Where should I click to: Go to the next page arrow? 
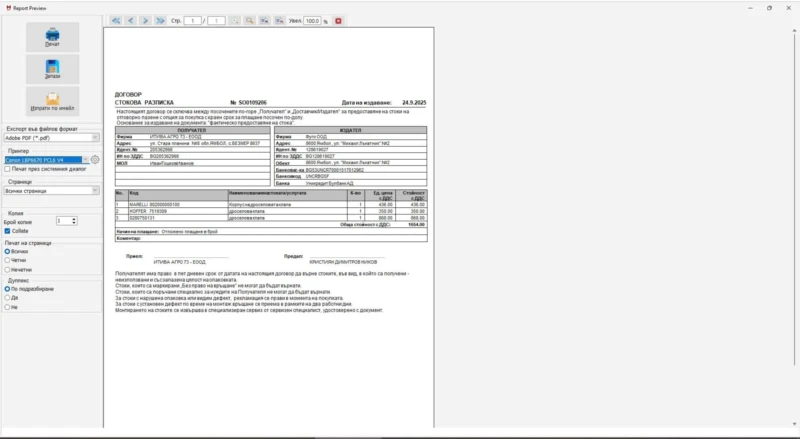click(146, 20)
